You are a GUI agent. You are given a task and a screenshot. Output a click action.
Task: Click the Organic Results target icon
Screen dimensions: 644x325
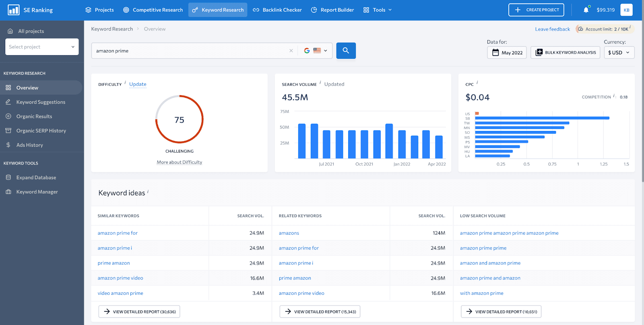click(8, 116)
